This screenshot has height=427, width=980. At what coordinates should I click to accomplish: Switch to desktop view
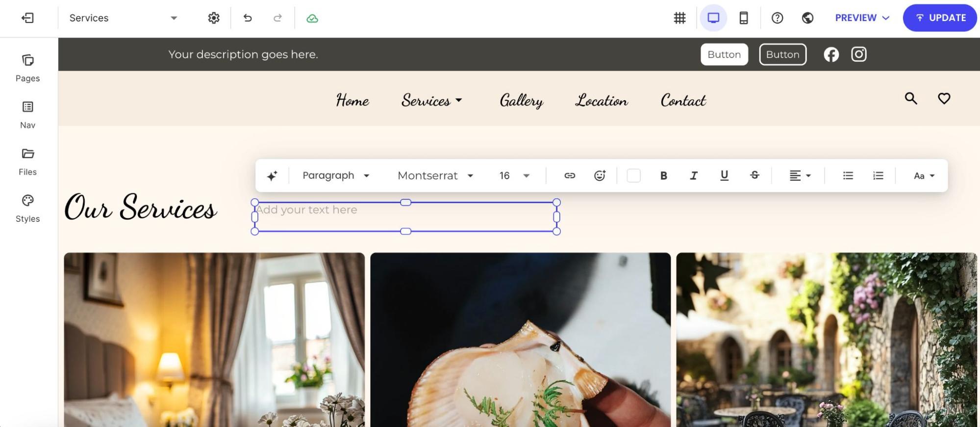pos(713,18)
